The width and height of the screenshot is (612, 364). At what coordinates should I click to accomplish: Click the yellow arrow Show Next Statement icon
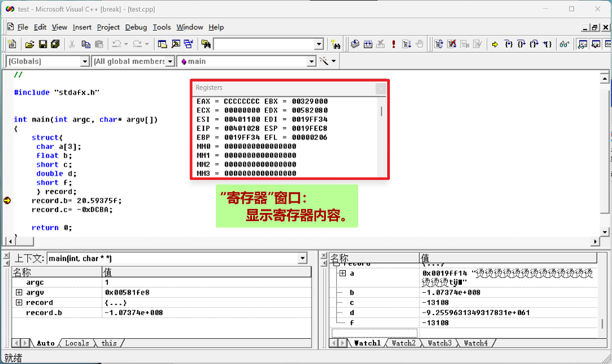(495, 44)
